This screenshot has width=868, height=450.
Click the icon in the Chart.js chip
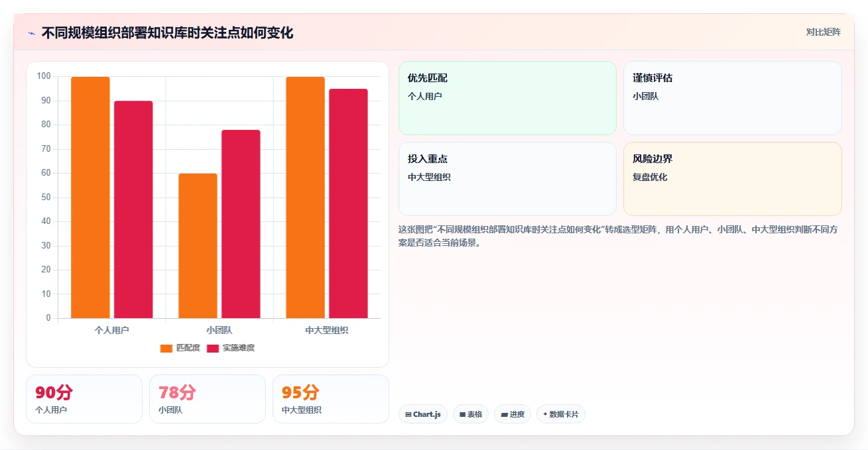[408, 414]
